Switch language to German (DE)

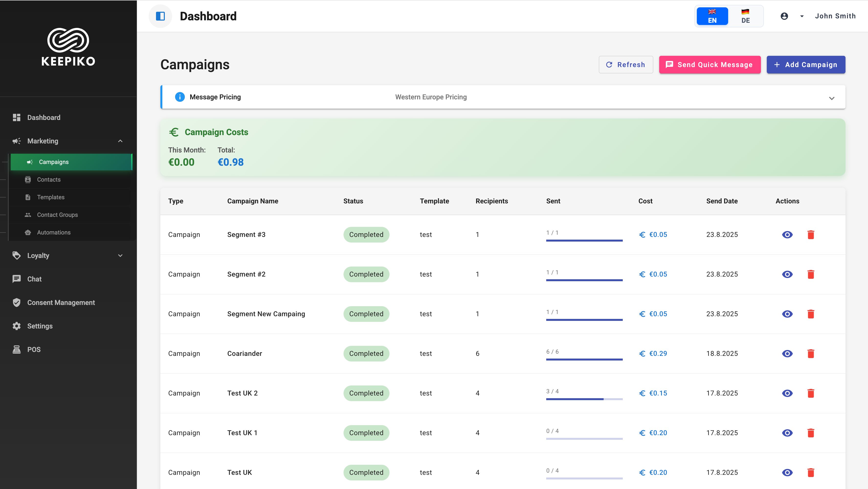(x=745, y=16)
